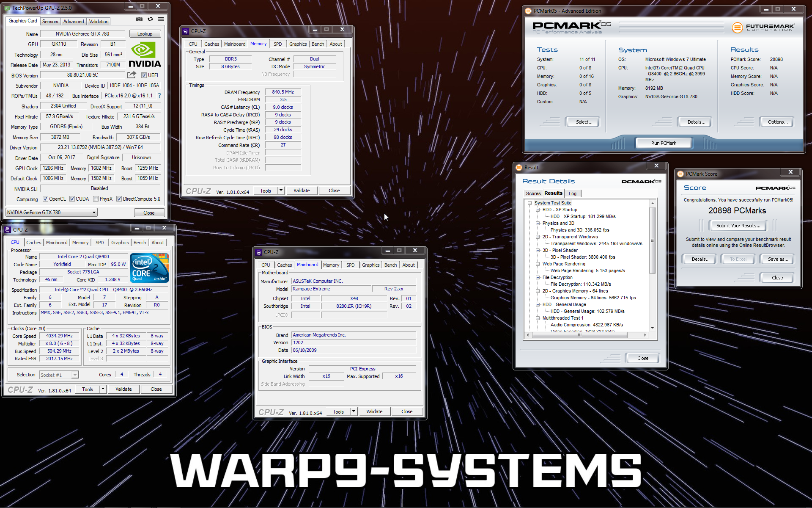
Task: Toggle the UEFI checkbox
Action: (144, 75)
